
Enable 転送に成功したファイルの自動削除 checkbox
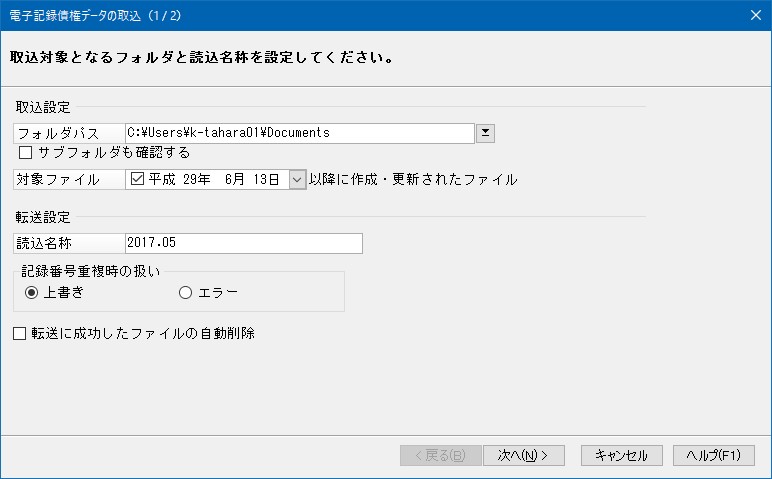[19, 334]
